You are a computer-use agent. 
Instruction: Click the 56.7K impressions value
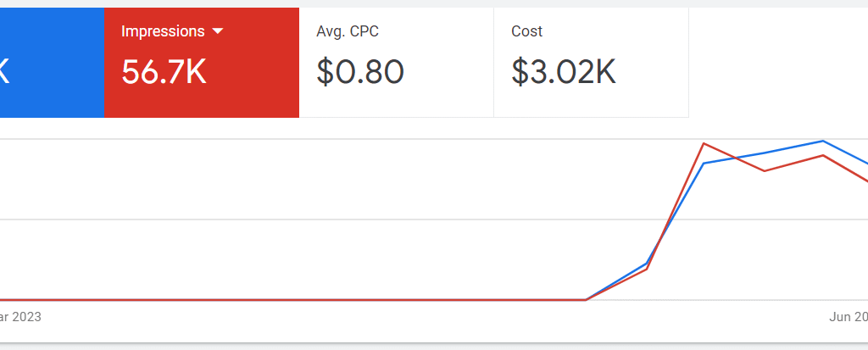(164, 73)
